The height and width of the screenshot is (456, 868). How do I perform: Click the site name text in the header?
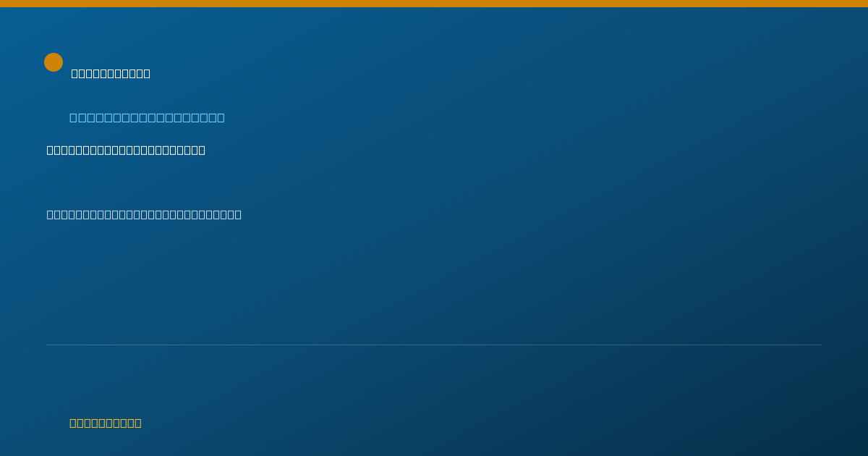pyautogui.click(x=111, y=73)
